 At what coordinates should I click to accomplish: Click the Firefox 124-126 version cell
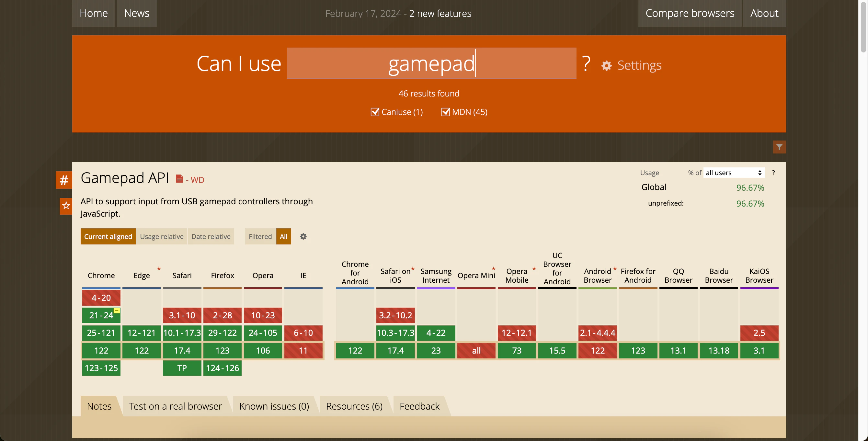point(223,368)
